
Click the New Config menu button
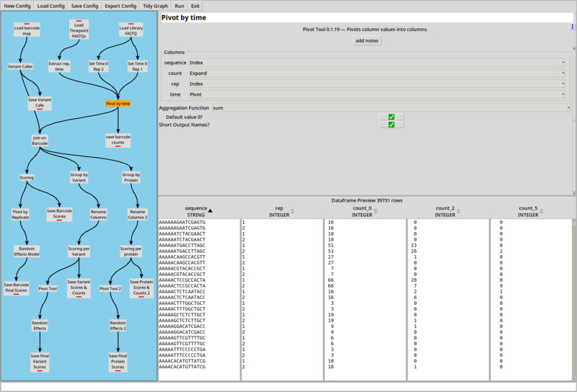(x=17, y=6)
